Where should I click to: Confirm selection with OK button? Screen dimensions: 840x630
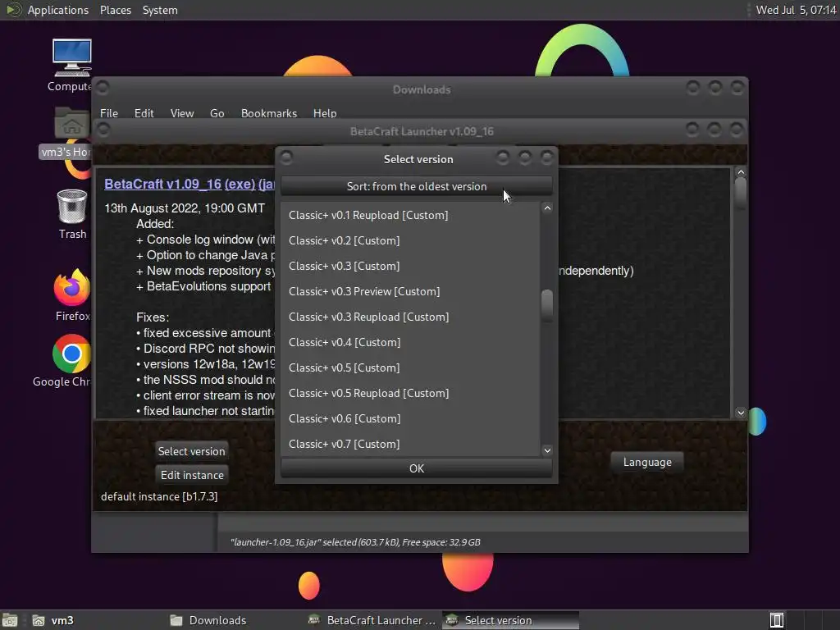tap(416, 468)
